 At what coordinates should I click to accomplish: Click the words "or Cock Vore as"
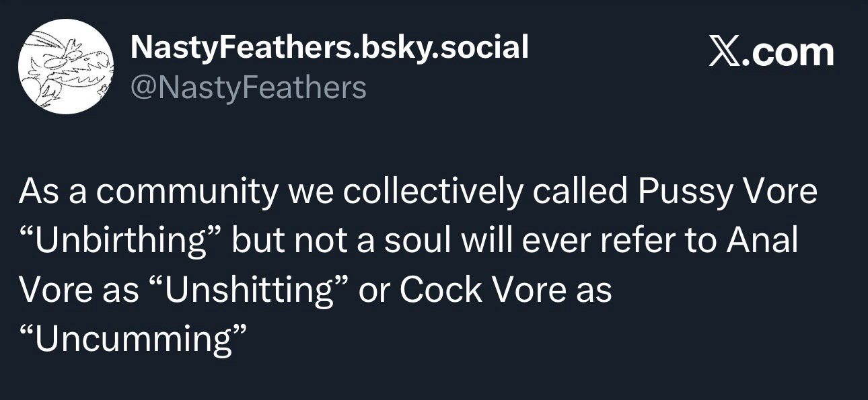click(486, 290)
